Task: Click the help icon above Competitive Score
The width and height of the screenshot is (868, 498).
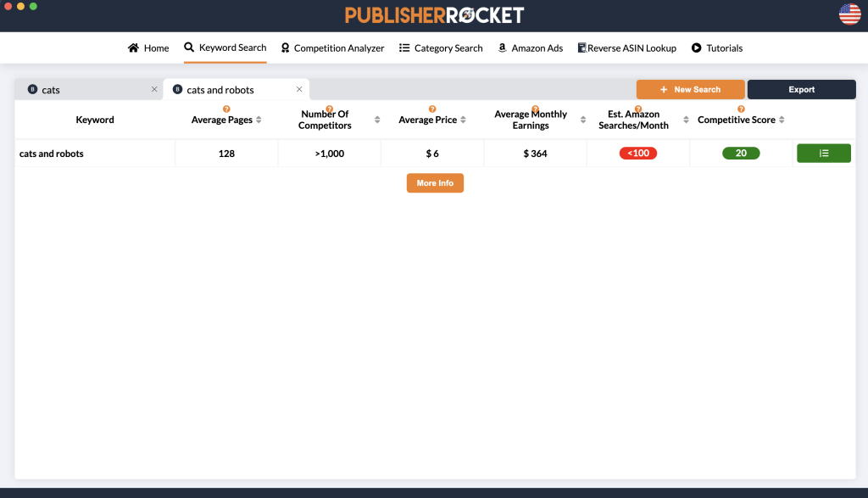Action: click(x=741, y=109)
